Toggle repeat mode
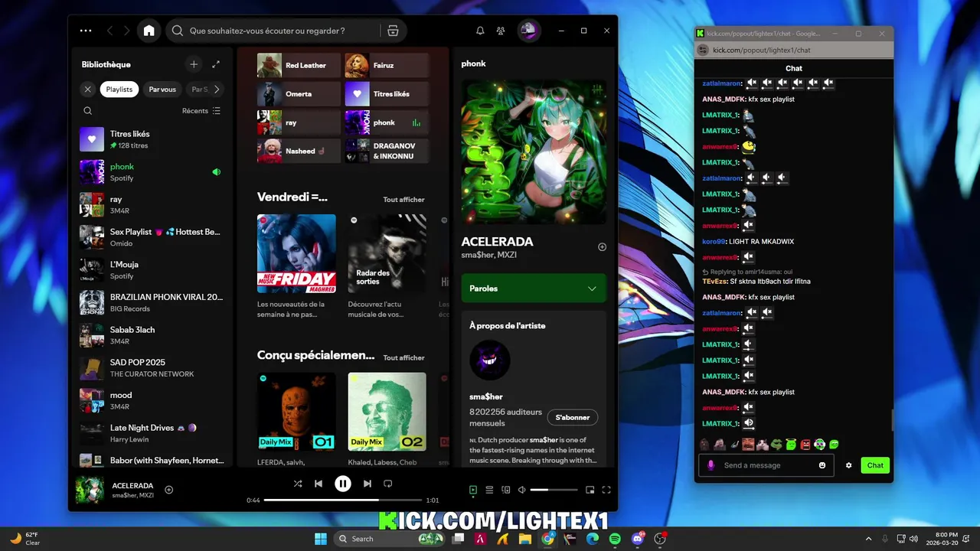This screenshot has width=980, height=551. point(388,484)
